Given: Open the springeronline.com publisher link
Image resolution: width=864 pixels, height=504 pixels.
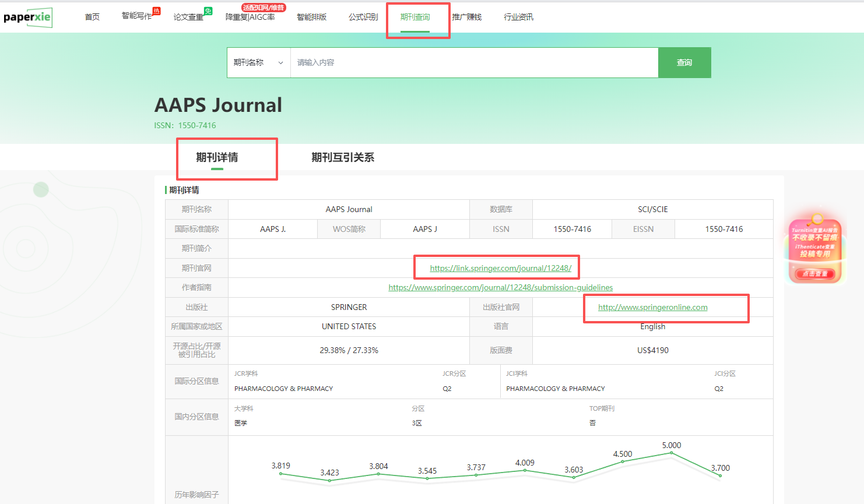Looking at the screenshot, I should click(x=652, y=307).
